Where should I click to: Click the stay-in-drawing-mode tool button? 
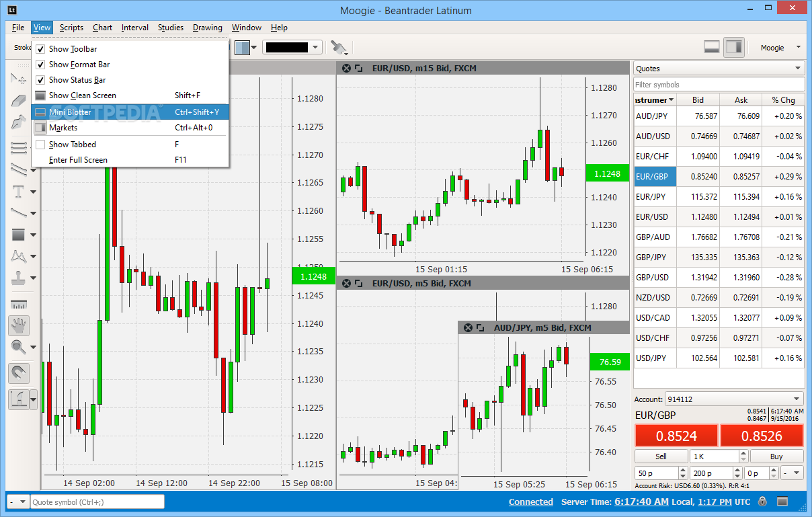pos(18,399)
